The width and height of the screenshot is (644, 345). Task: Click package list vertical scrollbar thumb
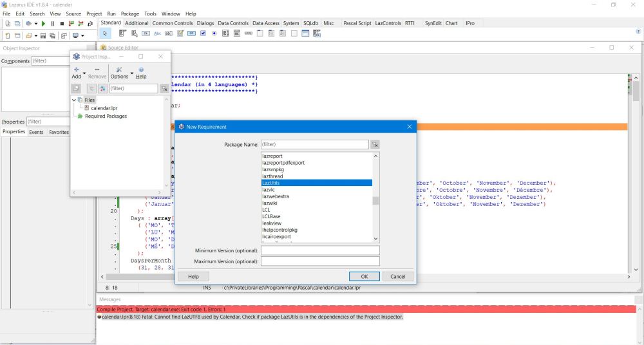click(376, 201)
